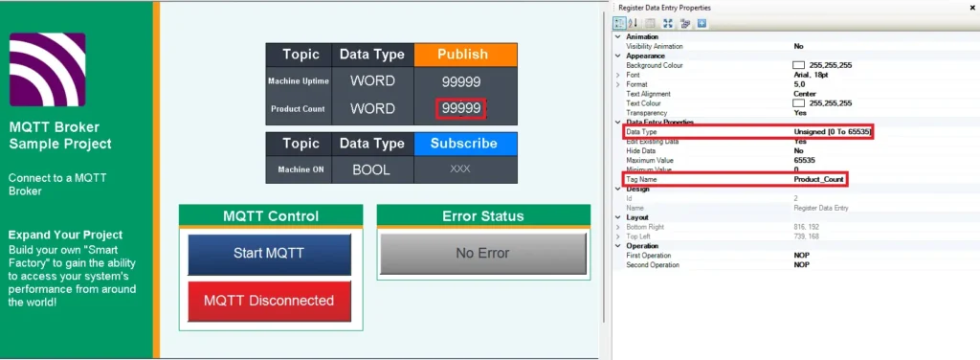Screen dimensions: 980x360
Task: Click the orange Publish column header
Action: pos(466,55)
